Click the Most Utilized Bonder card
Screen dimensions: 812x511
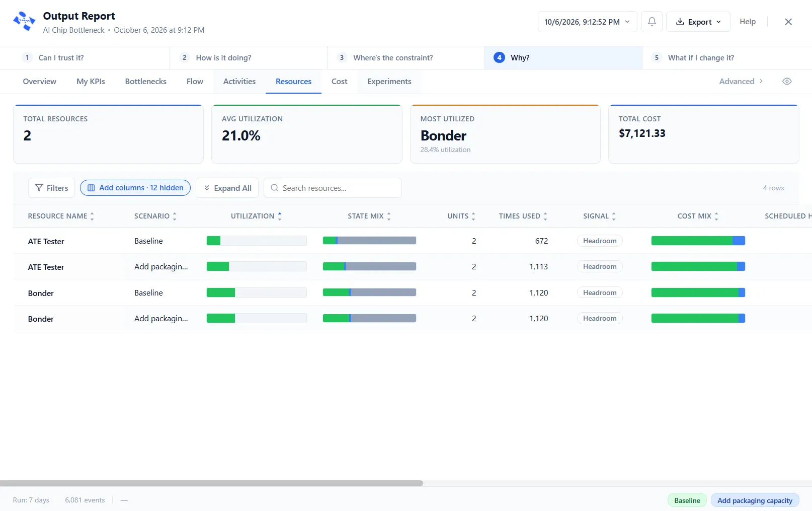[x=505, y=134]
